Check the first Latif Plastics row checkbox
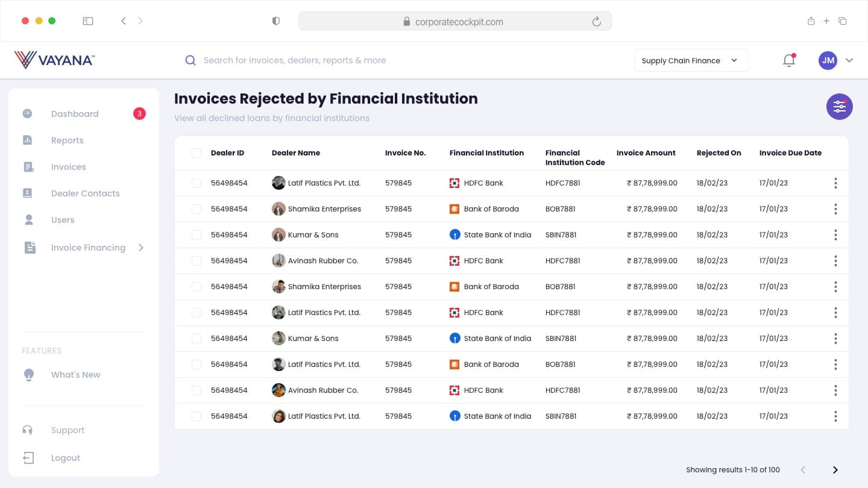 tap(197, 183)
